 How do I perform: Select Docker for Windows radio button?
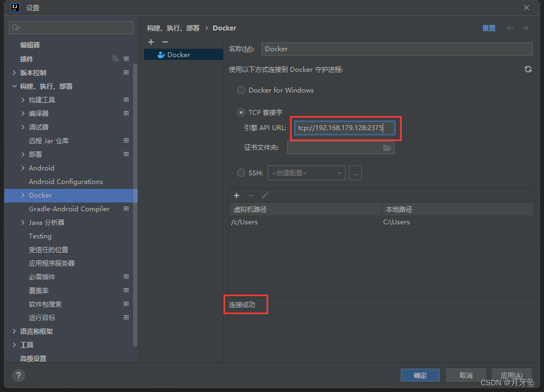pos(241,90)
